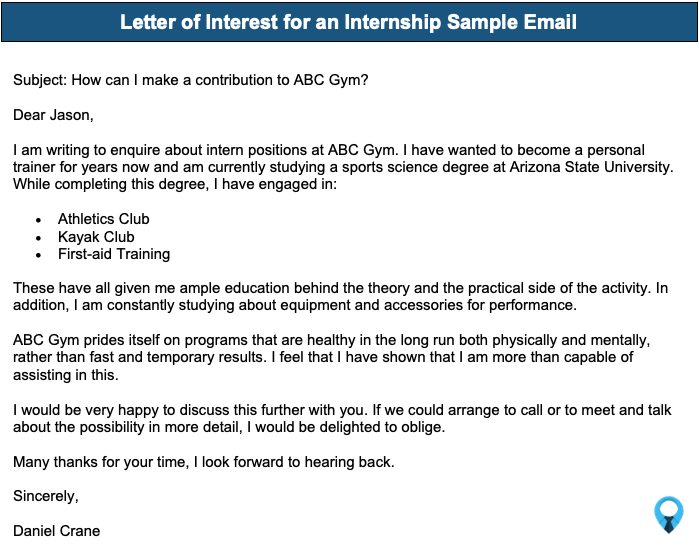The height and width of the screenshot is (549, 699).
Task: Click the bullet dot before Kayak Club
Action: tap(39, 238)
